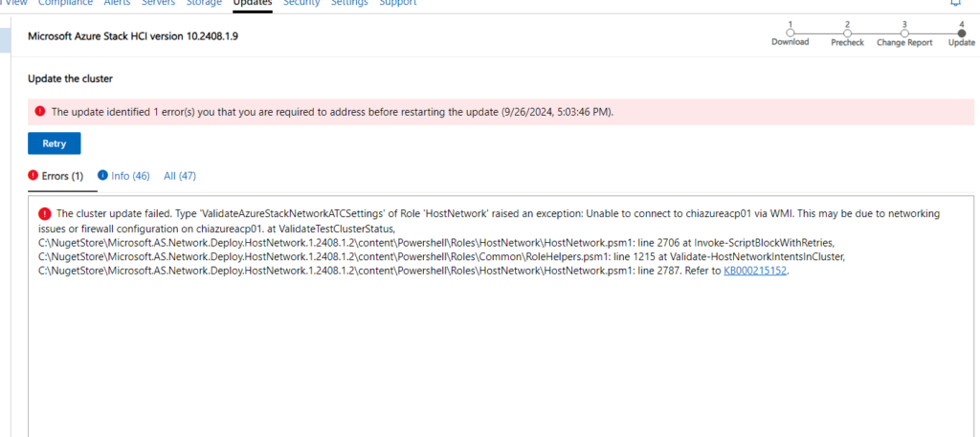Viewport: 980px width, 437px height.
Task: Navigate to the Storage tab
Action: (202, 3)
